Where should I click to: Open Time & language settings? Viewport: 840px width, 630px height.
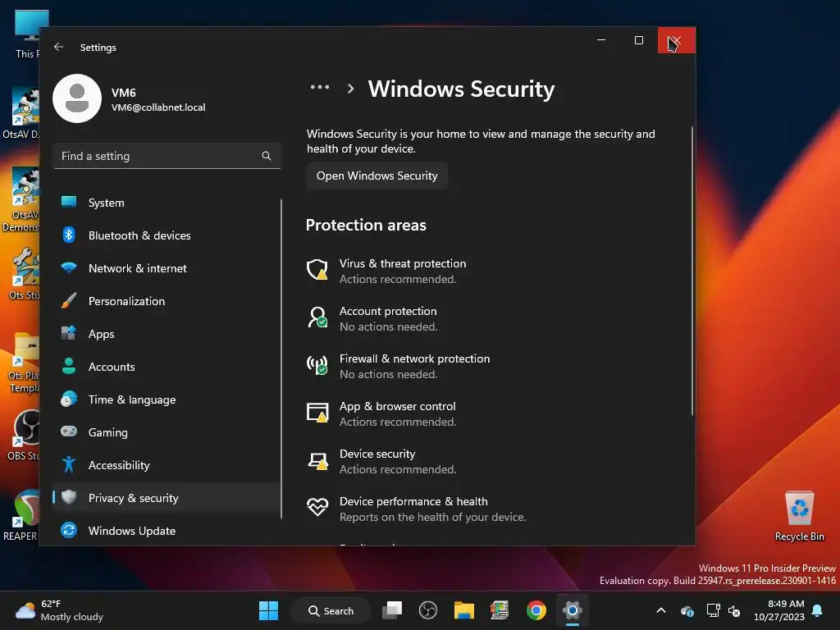(x=166, y=399)
